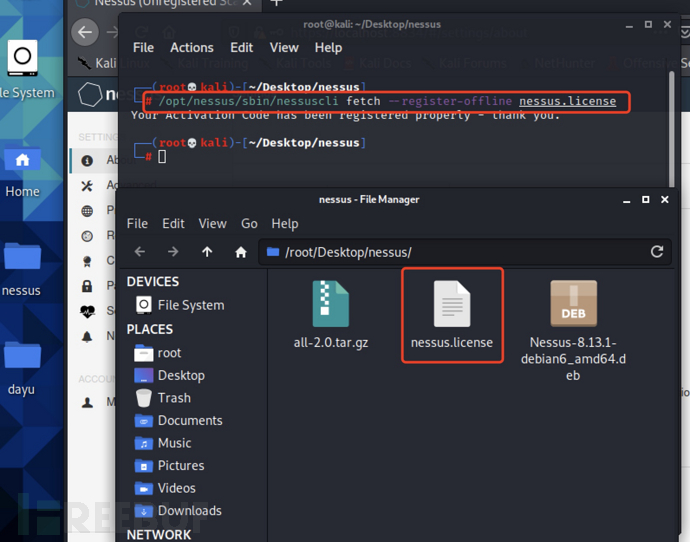Select the Home desktop icon
690x542 pixels.
tap(22, 172)
